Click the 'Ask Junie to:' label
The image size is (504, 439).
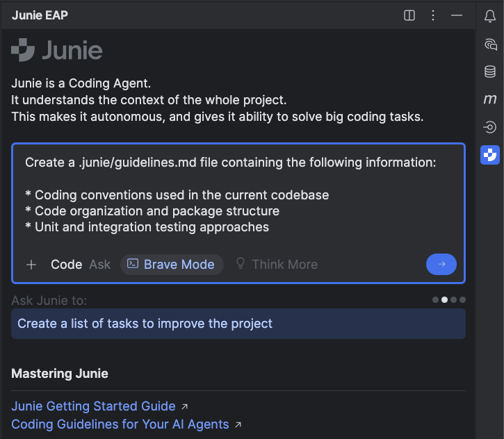[x=49, y=301]
